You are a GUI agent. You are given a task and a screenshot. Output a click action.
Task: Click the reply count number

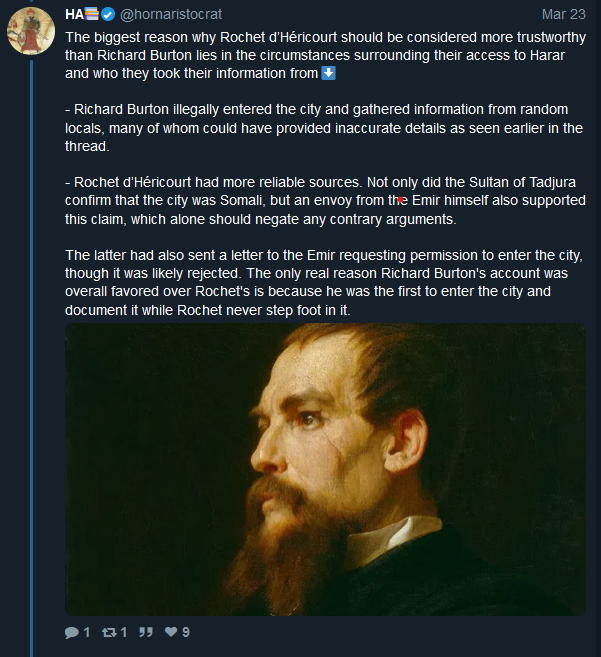point(87,632)
